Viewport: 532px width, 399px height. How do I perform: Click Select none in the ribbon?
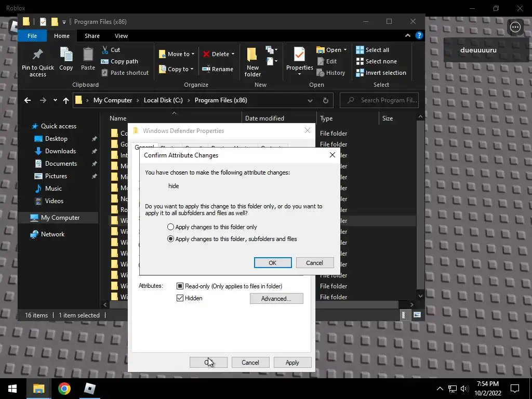(x=376, y=61)
